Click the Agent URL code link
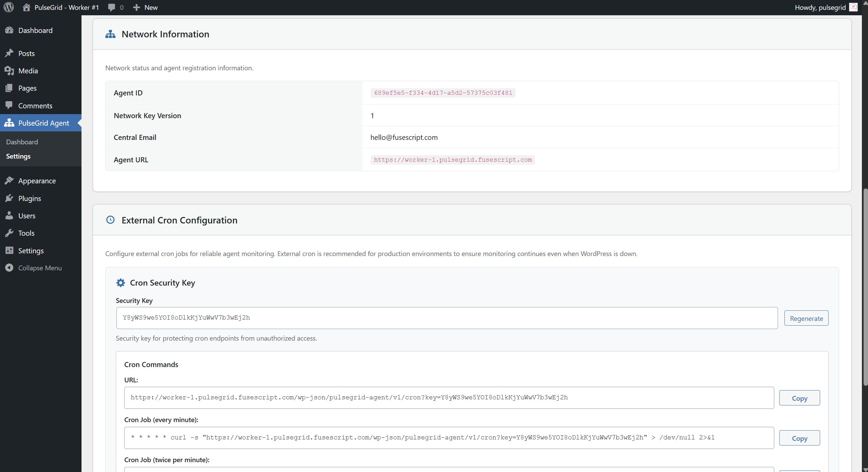The height and width of the screenshot is (472, 868). pyautogui.click(x=452, y=160)
